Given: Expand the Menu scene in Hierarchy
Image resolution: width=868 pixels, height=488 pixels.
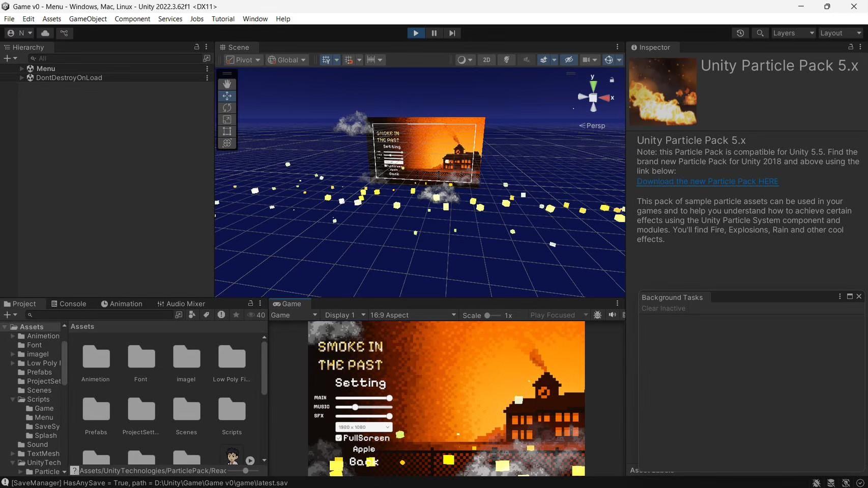Looking at the screenshot, I should [21, 69].
